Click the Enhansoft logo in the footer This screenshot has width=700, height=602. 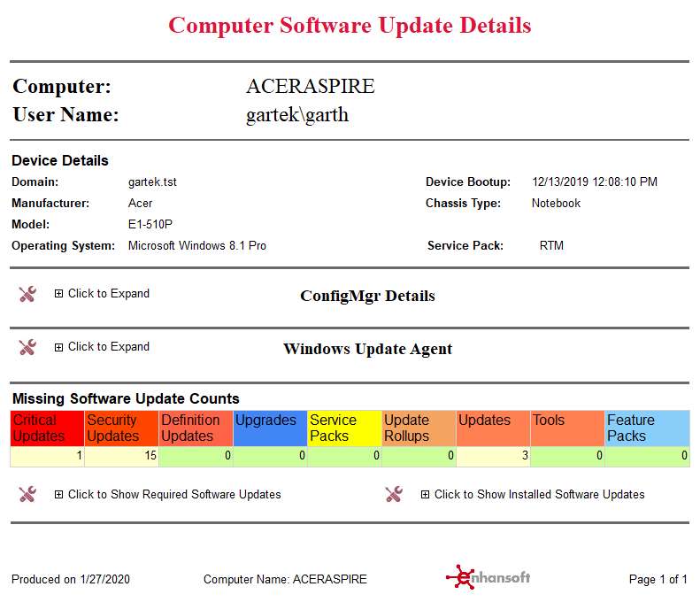[x=488, y=577]
